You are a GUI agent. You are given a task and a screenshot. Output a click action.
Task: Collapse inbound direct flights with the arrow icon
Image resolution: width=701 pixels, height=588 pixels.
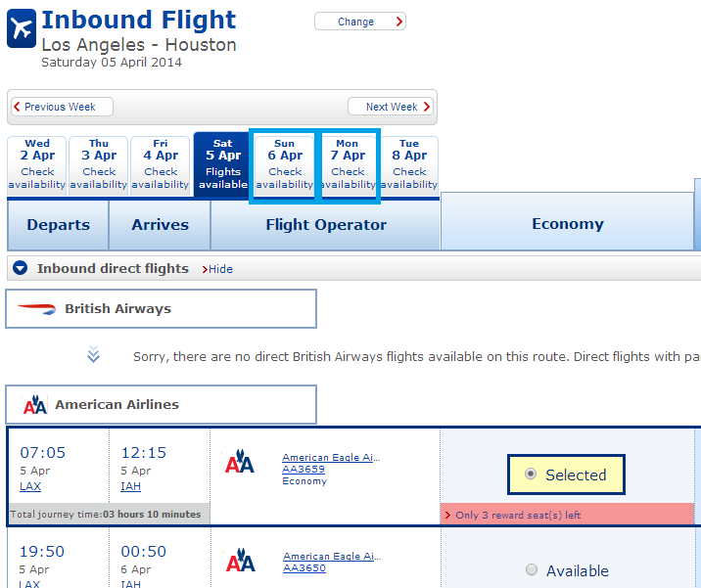tap(21, 268)
